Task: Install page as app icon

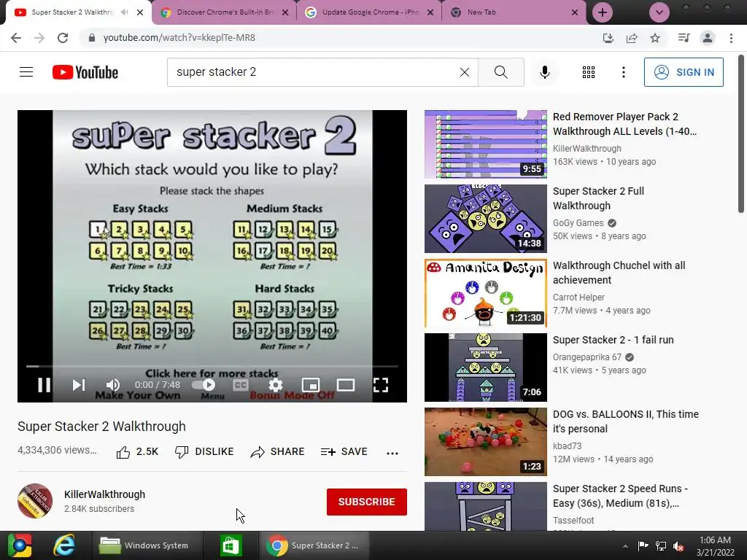Action: pyautogui.click(x=608, y=38)
